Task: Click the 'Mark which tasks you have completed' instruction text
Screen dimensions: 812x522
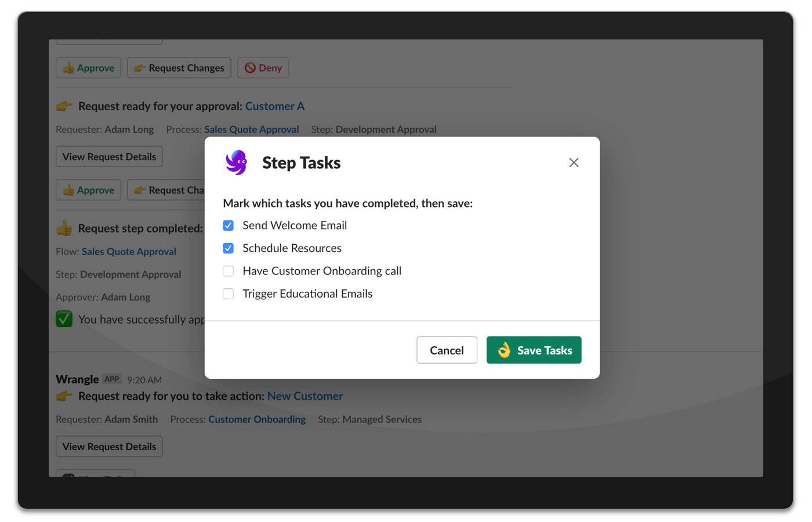Action: (x=348, y=204)
